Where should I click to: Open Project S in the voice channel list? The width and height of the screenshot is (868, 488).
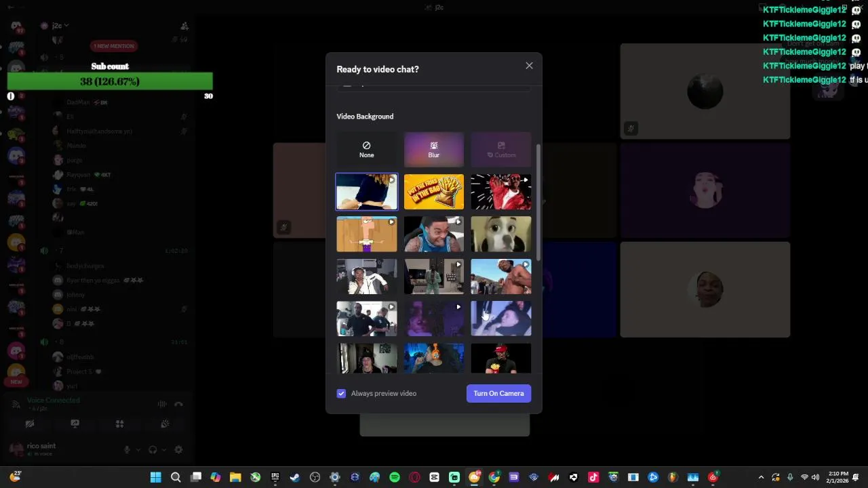(79, 371)
